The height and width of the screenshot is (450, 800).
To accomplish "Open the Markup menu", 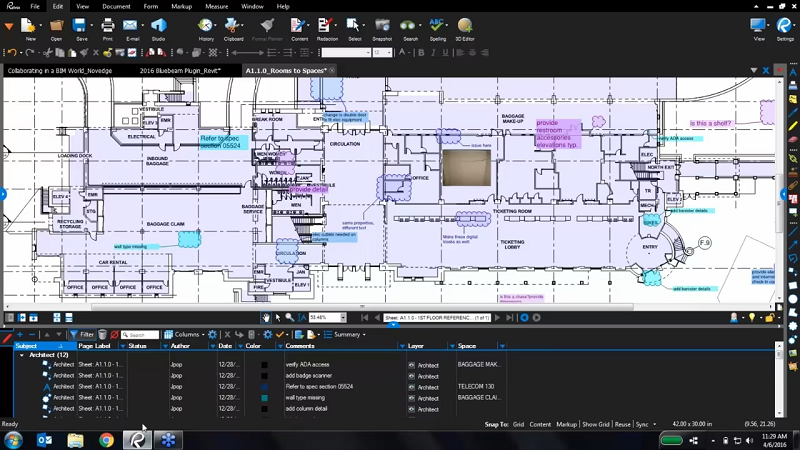I will [181, 6].
